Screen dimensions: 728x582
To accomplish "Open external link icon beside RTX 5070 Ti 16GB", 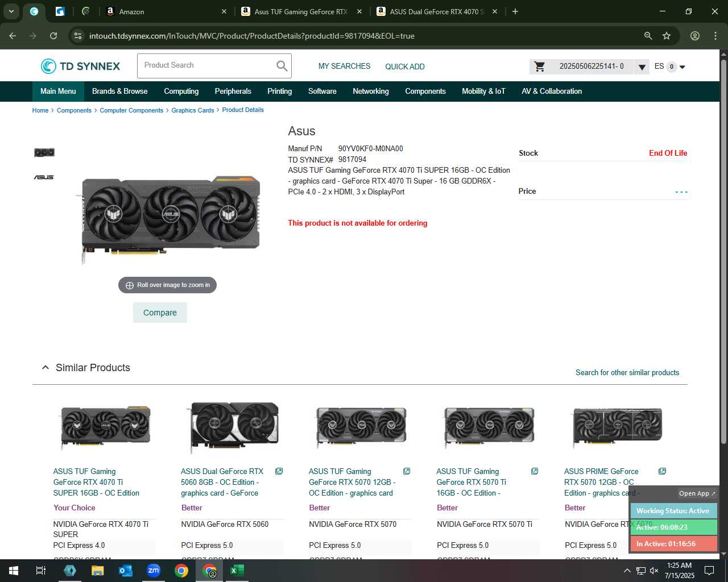I will pos(535,471).
